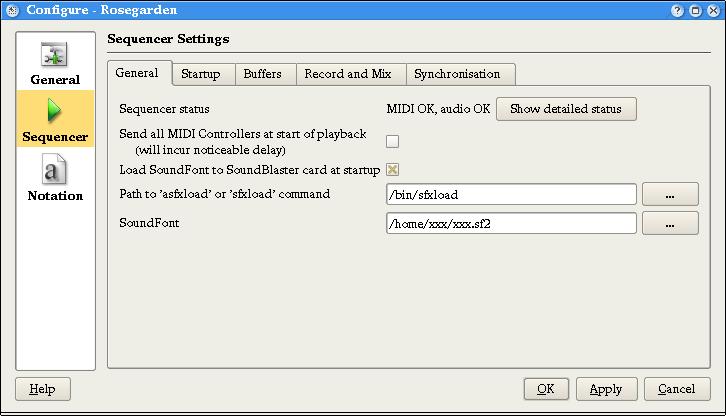Click the Path to 'asfxload' or 'sfxload' command label
The width and height of the screenshot is (726, 416).
coord(225,194)
